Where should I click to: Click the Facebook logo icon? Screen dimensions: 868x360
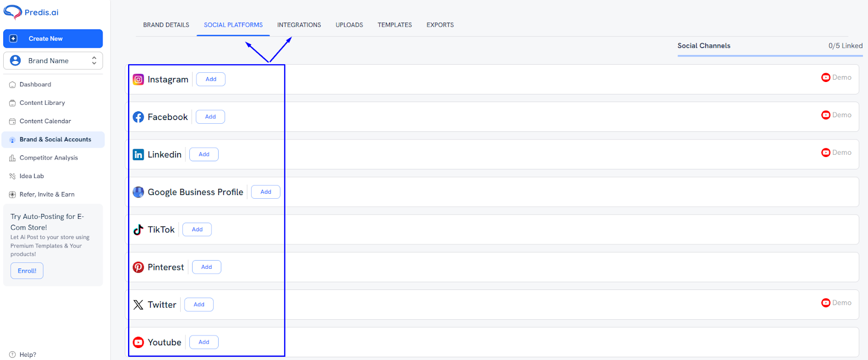(138, 117)
